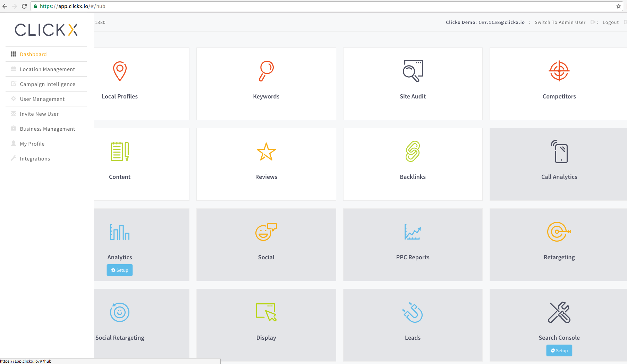Open the Local Profiles map pin icon
The height and width of the screenshot is (364, 627).
(120, 71)
